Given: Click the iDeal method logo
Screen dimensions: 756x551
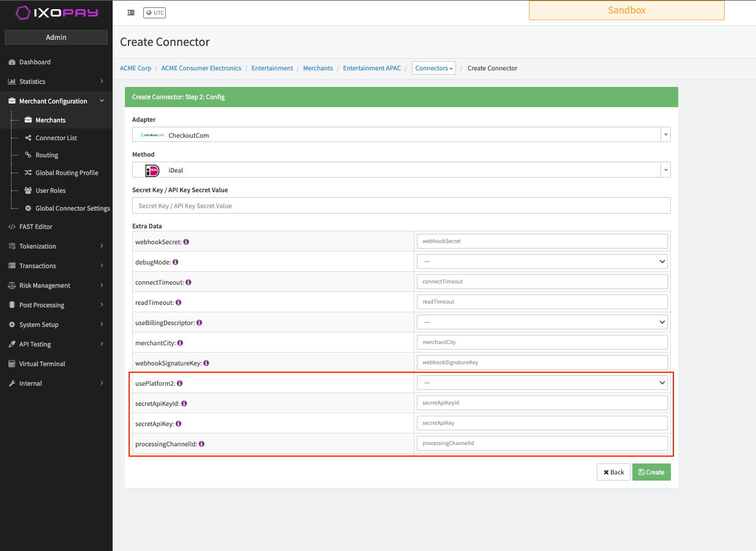Looking at the screenshot, I should [152, 171].
